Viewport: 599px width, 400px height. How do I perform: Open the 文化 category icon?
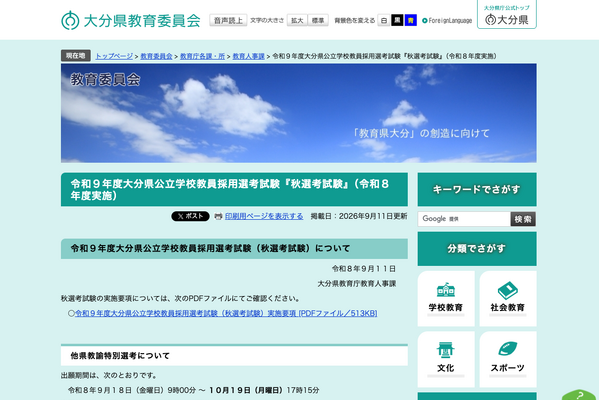click(446, 359)
